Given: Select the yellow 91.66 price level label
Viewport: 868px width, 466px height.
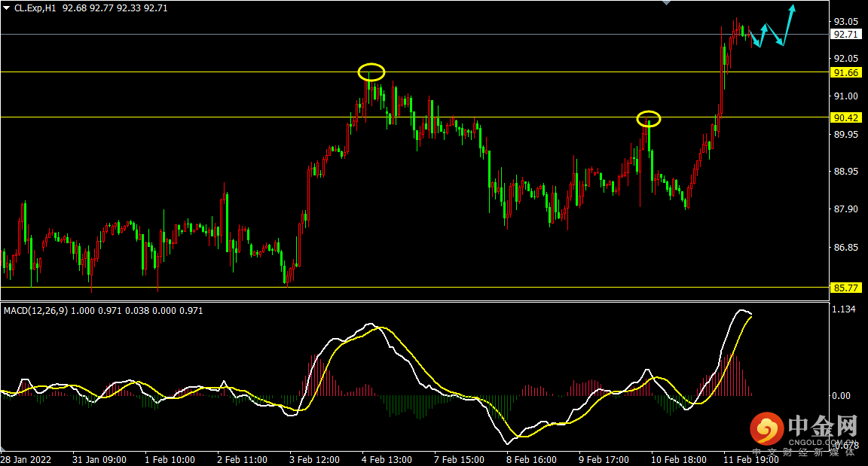Looking at the screenshot, I should coord(846,72).
